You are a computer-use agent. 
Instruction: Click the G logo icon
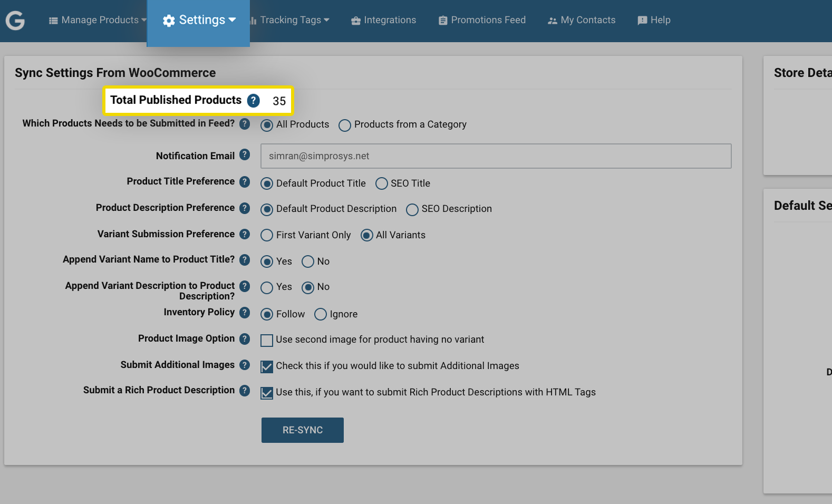point(15,21)
